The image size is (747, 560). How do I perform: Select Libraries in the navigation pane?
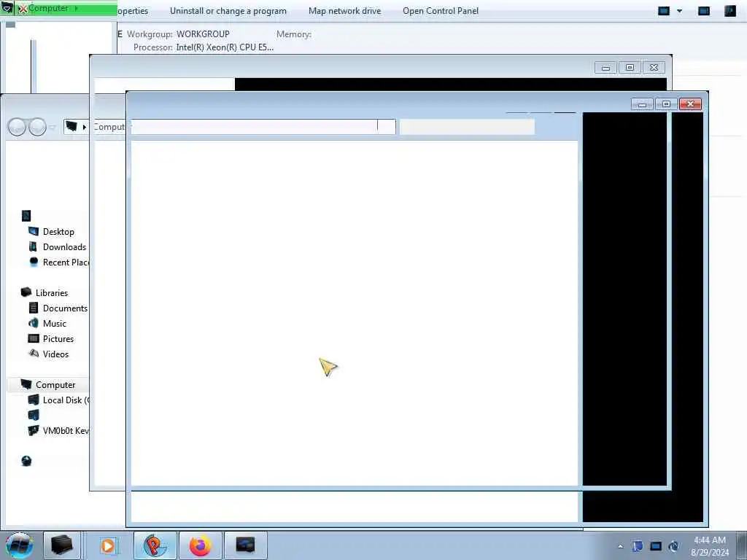click(52, 293)
